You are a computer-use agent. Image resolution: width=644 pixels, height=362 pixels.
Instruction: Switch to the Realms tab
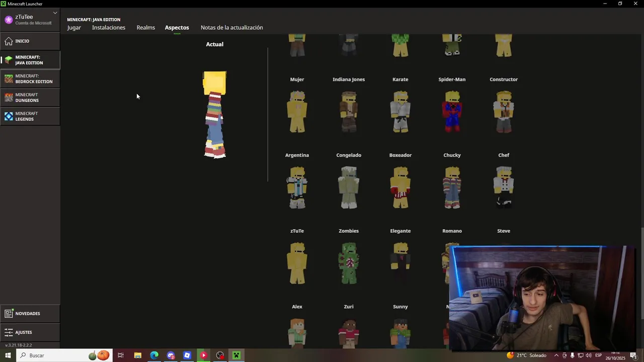pyautogui.click(x=146, y=28)
